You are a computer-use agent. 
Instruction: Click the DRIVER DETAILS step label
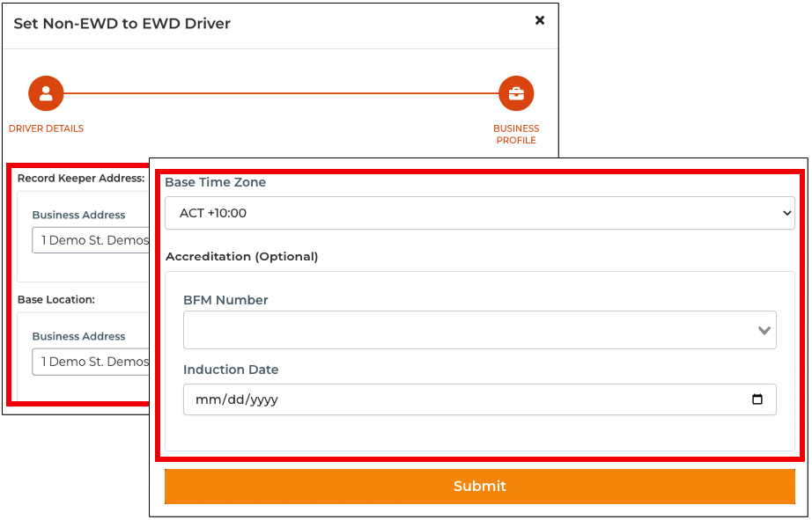(46, 128)
